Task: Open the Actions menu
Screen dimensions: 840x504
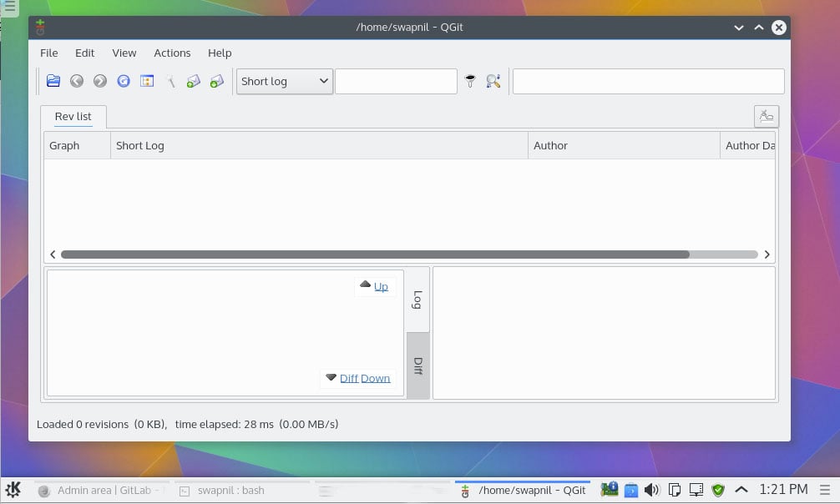Action: coord(172,53)
